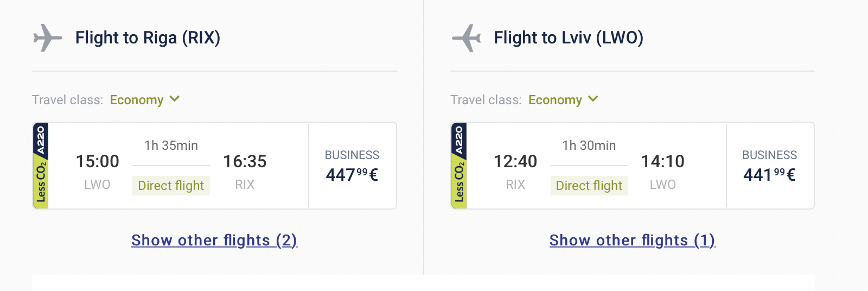Viewport: 868px width, 291px height.
Task: Expand the chevron next to Lviv flight's Economy
Action: pos(593,99)
